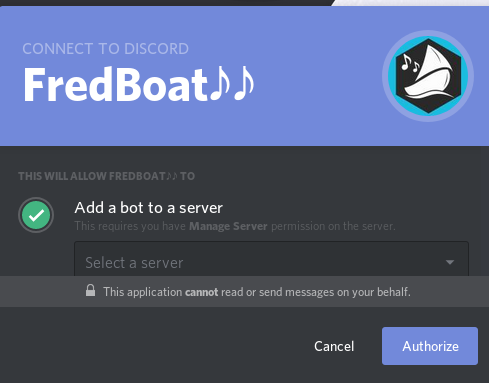
Task: Click the cannot read or send messages notice
Action: [257, 292]
